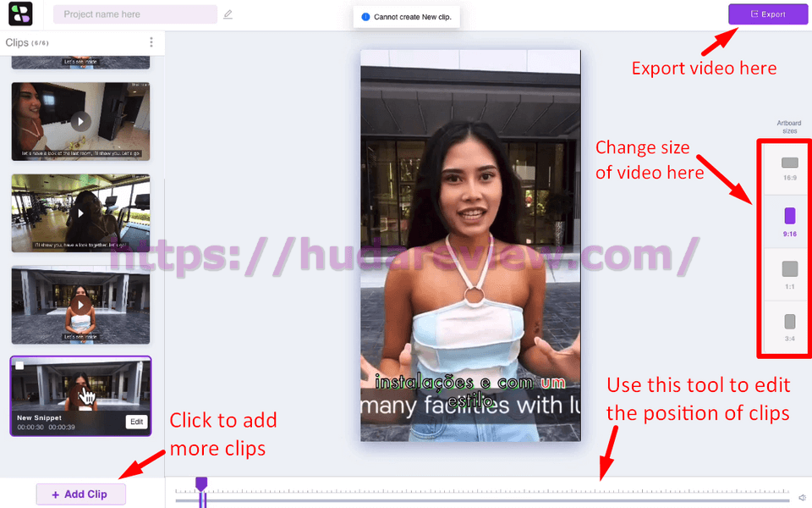This screenshot has height=508, width=812.
Task: Select the 1:1 artboard size
Action: (789, 274)
